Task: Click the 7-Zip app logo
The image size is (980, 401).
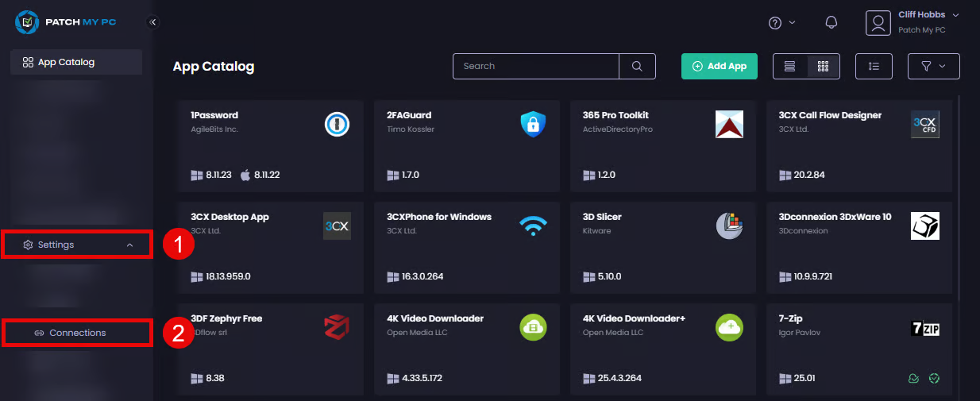Action: [x=925, y=328]
